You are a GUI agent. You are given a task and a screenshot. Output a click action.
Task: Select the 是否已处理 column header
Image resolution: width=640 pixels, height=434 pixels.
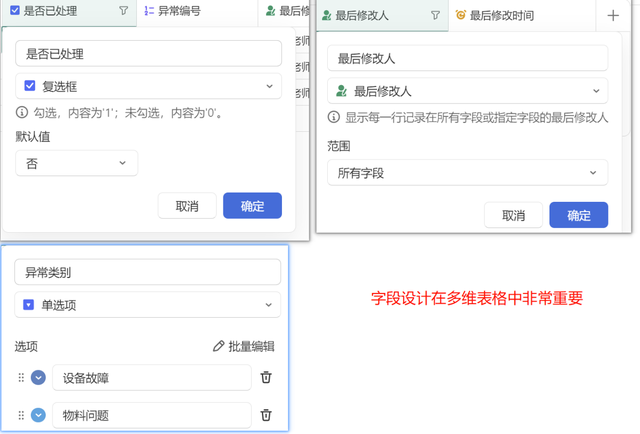(69, 11)
